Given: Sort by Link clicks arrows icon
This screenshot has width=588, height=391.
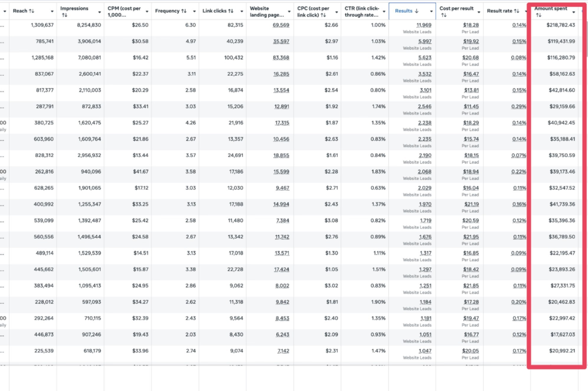Looking at the screenshot, I should pyautogui.click(x=231, y=11).
